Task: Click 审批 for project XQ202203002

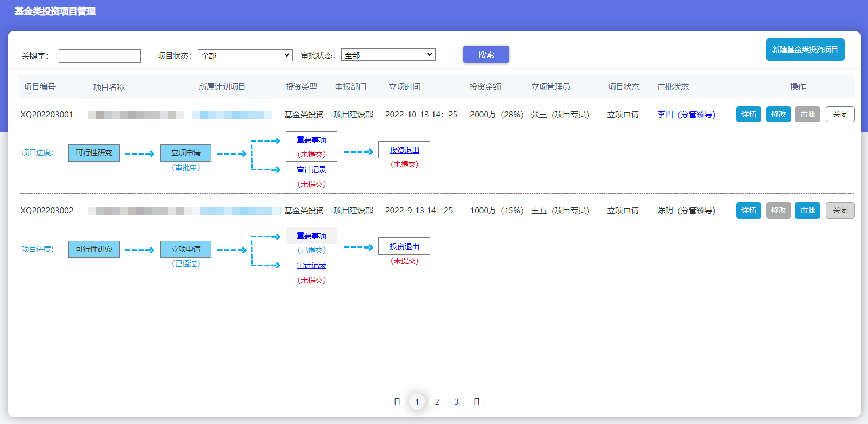Action: coord(808,210)
